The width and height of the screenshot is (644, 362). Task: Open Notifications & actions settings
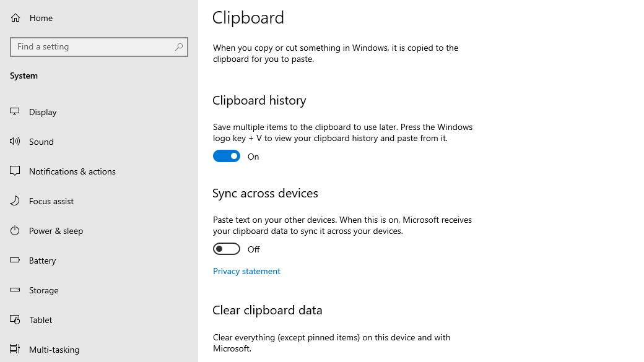[72, 171]
